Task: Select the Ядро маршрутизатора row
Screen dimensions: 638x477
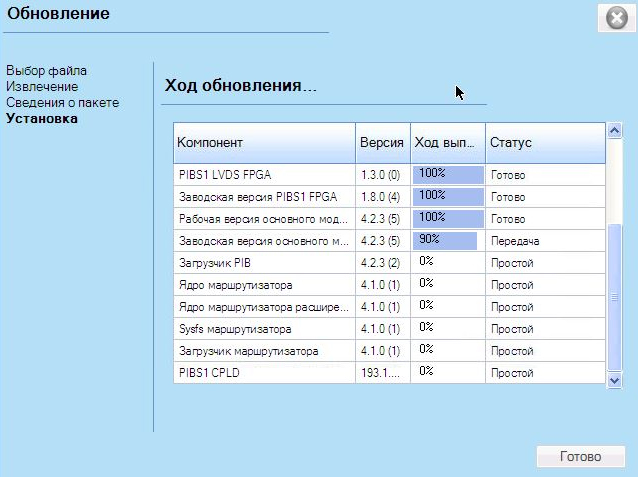Action: point(264,285)
